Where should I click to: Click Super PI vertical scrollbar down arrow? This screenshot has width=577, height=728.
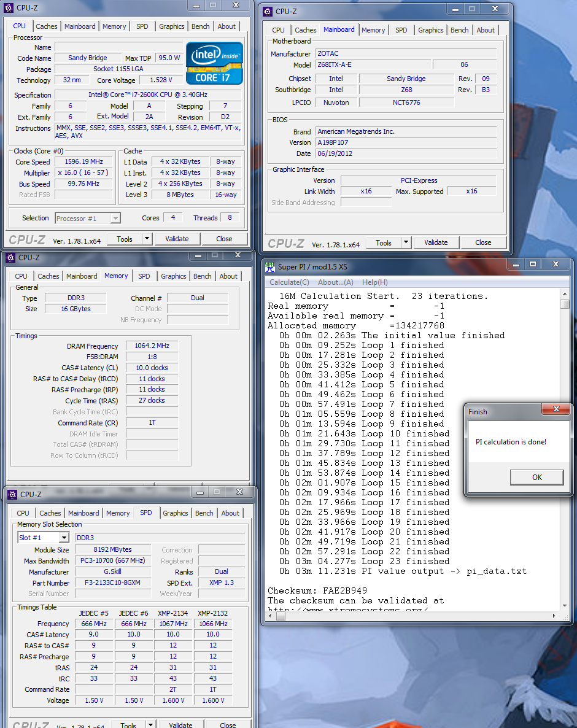click(x=565, y=605)
